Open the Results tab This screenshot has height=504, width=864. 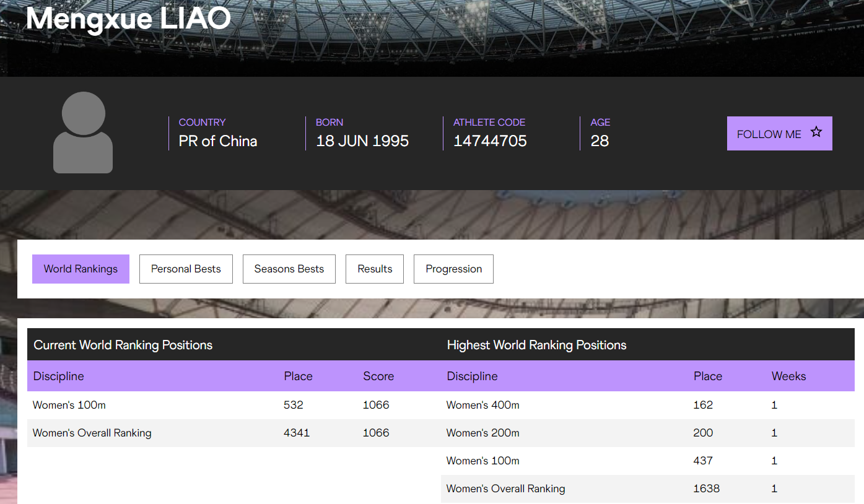click(x=375, y=269)
